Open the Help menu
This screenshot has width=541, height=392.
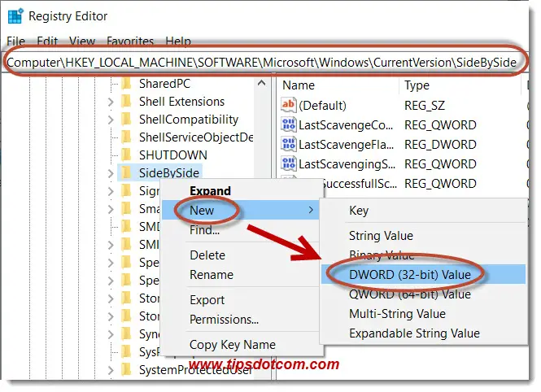(x=178, y=41)
